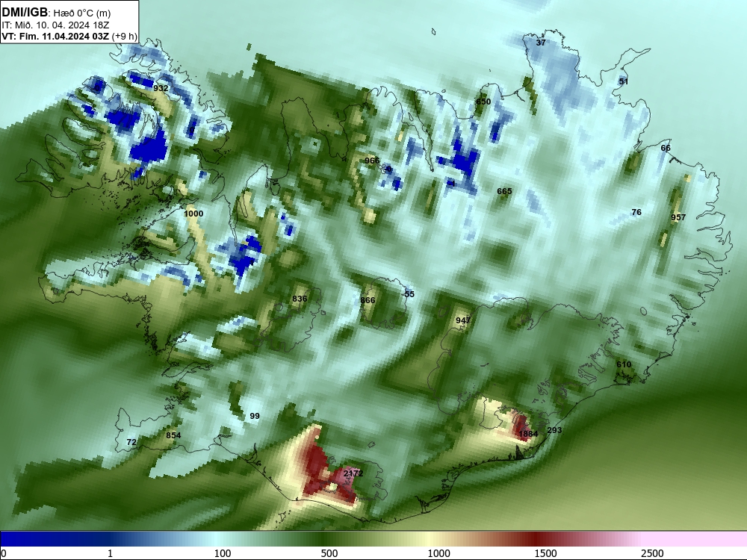
Task: Select the VT valid time line
Action: (x=55, y=36)
